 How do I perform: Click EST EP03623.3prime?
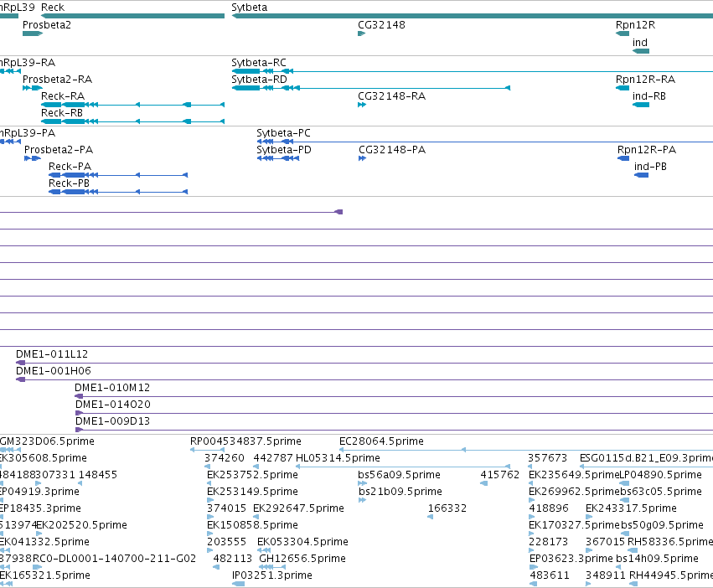(571, 559)
